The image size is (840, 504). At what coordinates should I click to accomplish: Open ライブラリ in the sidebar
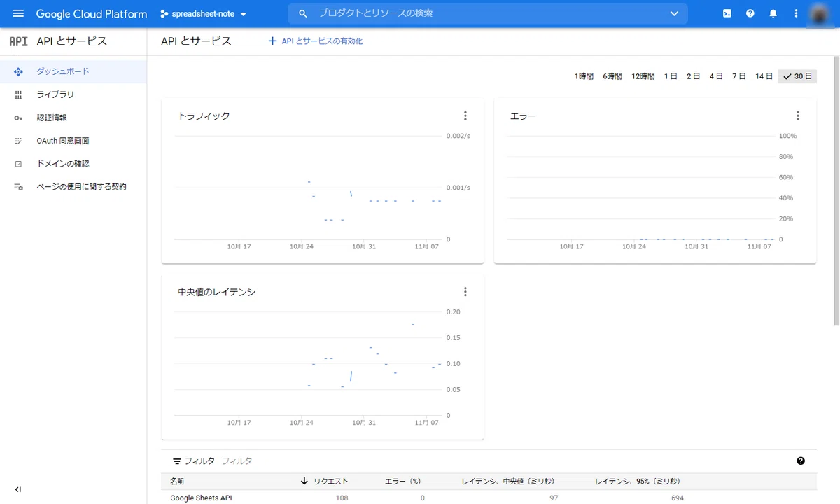(x=73, y=94)
